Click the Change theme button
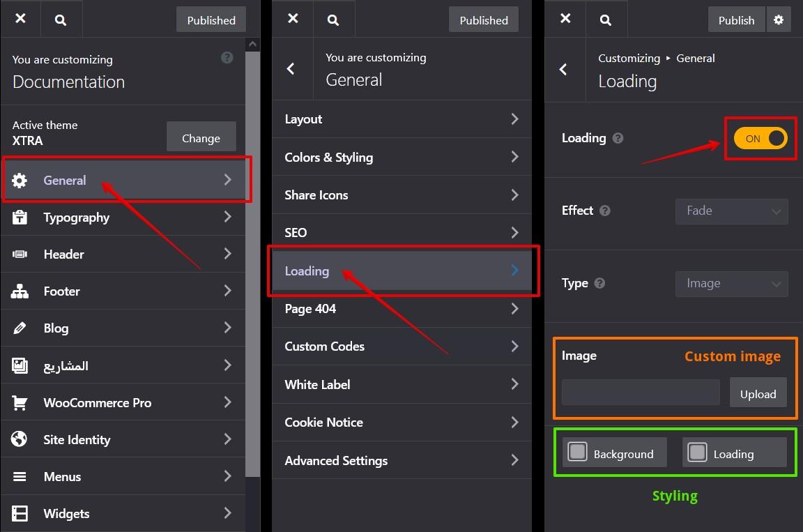This screenshot has width=803, height=532. (201, 138)
